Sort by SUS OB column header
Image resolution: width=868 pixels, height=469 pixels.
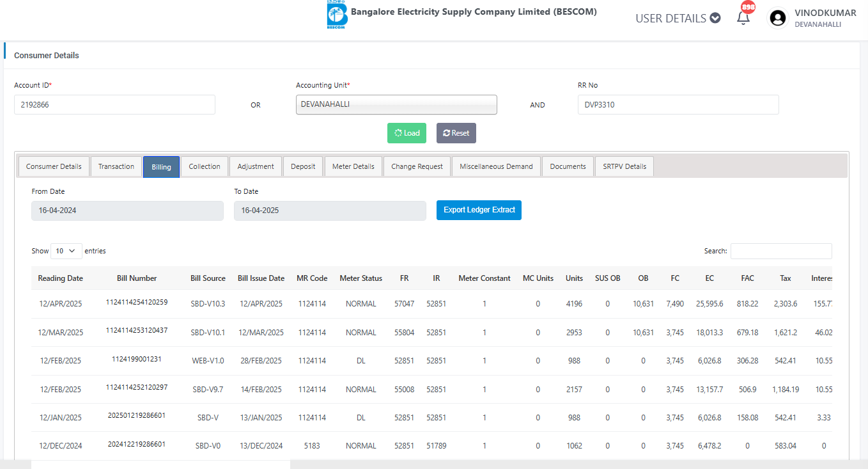point(607,278)
